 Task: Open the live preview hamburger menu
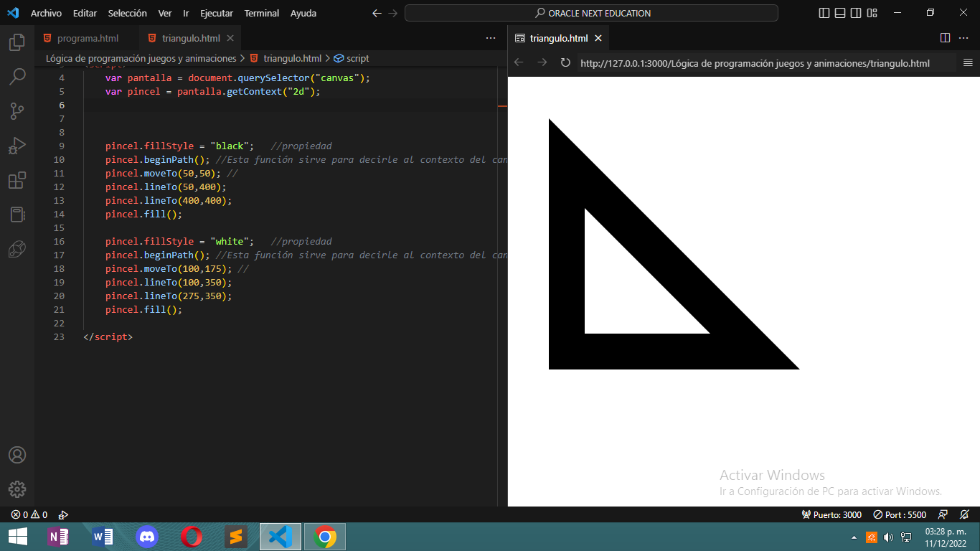(968, 62)
